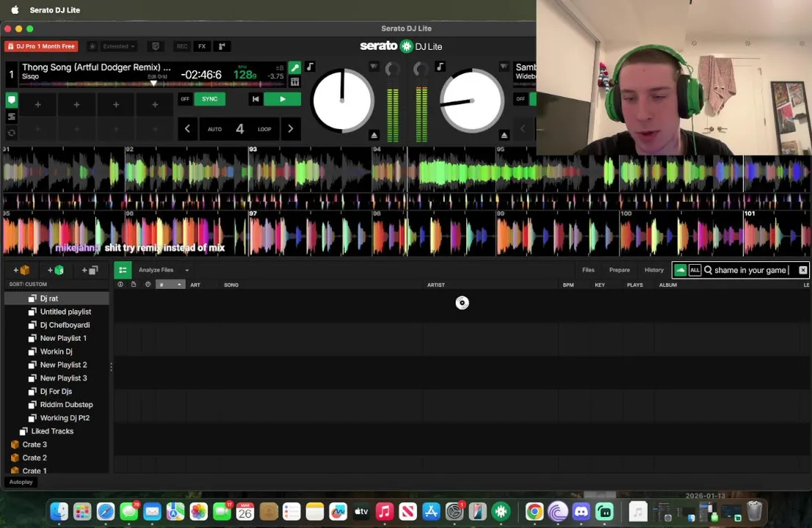The image size is (812, 528).
Task: Toggle deck 1 sync OFF button
Action: 185,99
